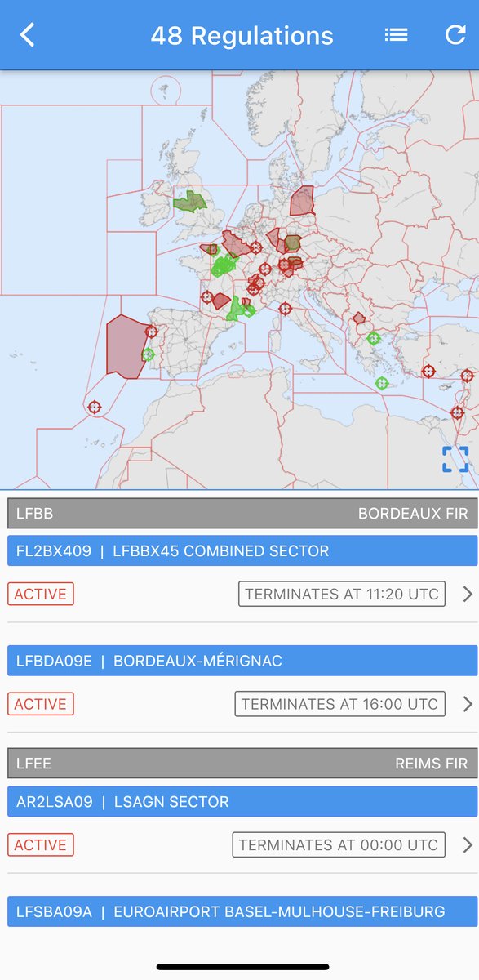Select the red region over northern Germany
This screenshot has width=479, height=980.
[x=303, y=200]
